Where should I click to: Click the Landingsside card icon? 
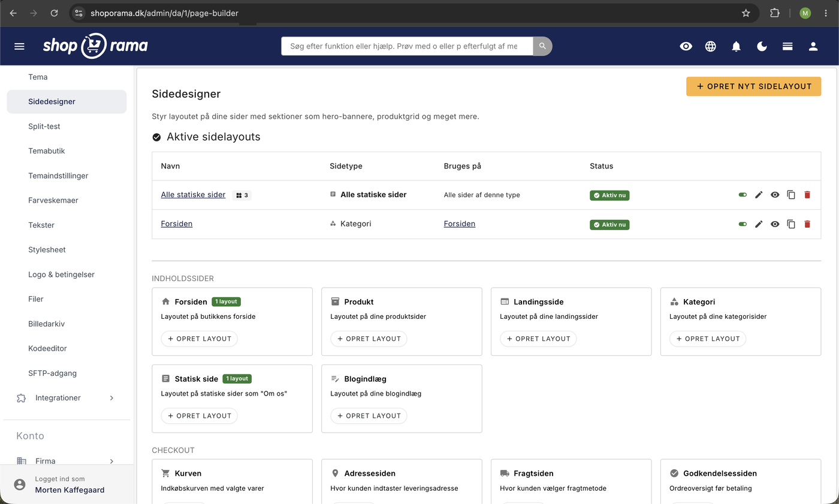click(505, 301)
